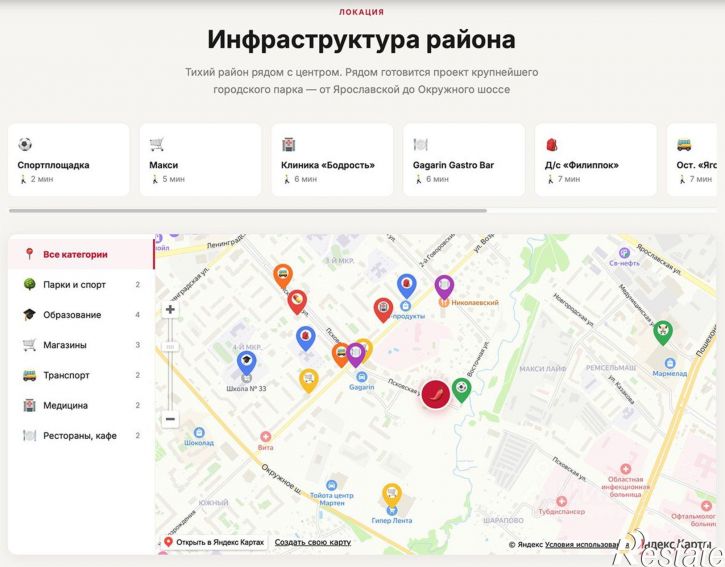The width and height of the screenshot is (725, 567).
Task: Open the Спортплощадка card
Action: (x=68, y=160)
